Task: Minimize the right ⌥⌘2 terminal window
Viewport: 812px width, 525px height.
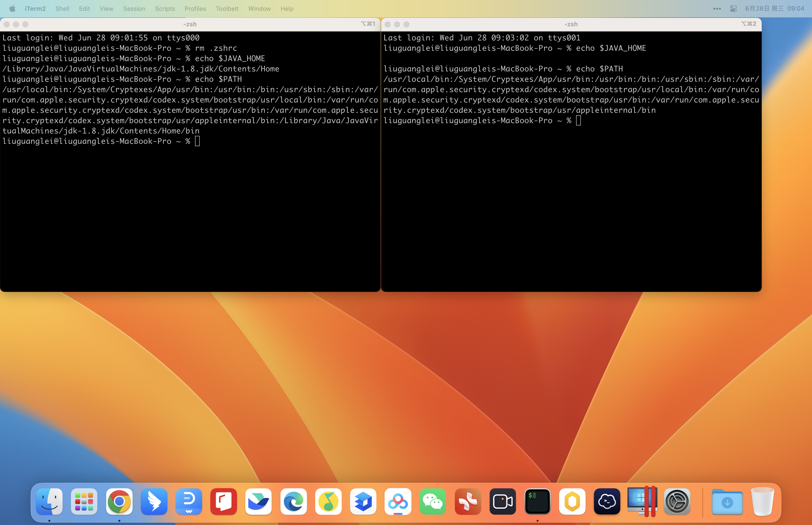Action: click(397, 24)
